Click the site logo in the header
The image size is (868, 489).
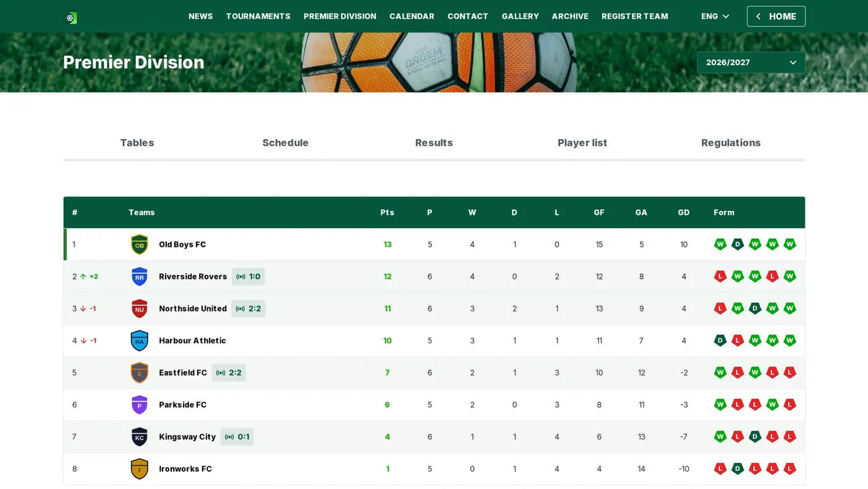pyautogui.click(x=71, y=17)
